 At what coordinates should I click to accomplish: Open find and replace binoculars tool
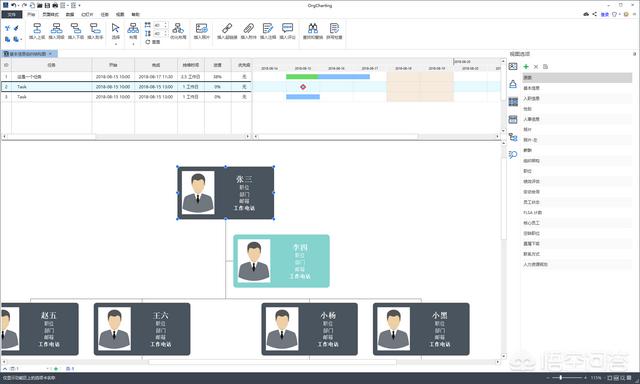[313, 28]
